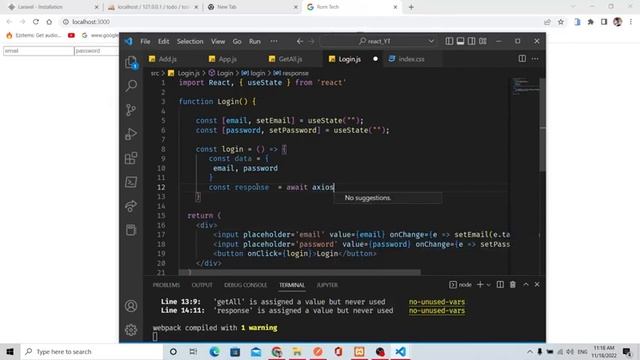
Task: Split the terminal
Action: tap(500, 284)
